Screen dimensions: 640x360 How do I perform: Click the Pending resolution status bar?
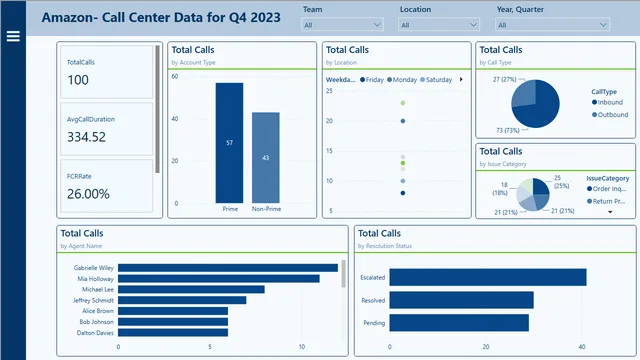pyautogui.click(x=459, y=323)
